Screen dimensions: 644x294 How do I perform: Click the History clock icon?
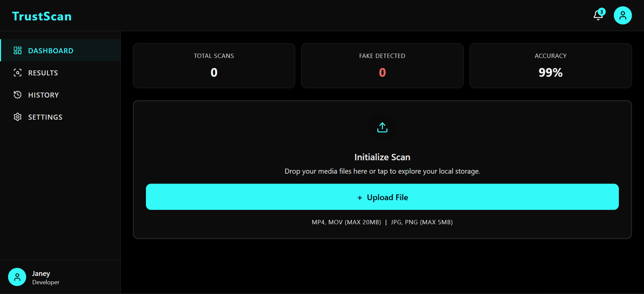pyautogui.click(x=17, y=94)
